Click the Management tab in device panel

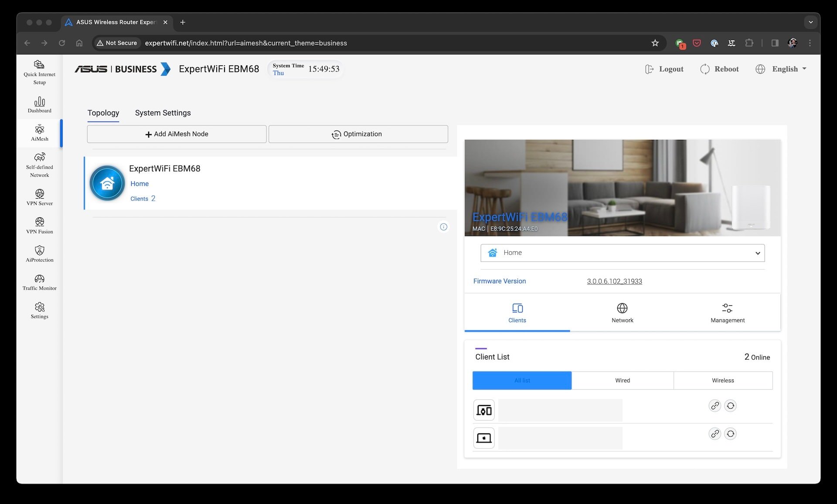coord(728,312)
